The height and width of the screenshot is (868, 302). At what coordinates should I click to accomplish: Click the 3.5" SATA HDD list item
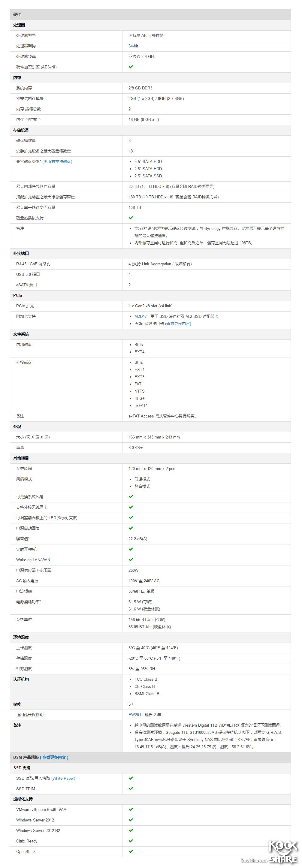pos(148,162)
